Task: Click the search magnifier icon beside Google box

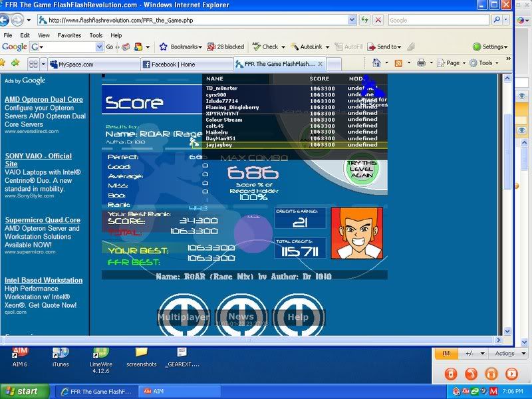Action: 497,20
